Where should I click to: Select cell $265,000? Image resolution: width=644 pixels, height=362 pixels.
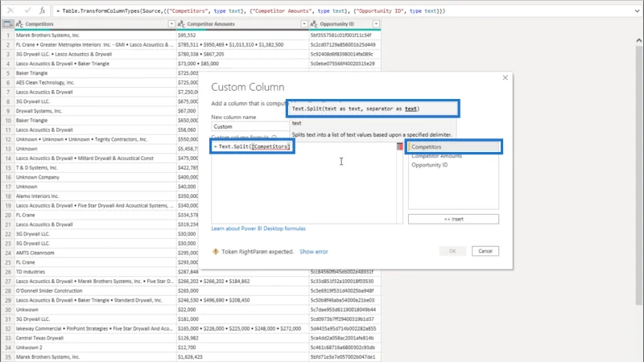tap(242, 290)
